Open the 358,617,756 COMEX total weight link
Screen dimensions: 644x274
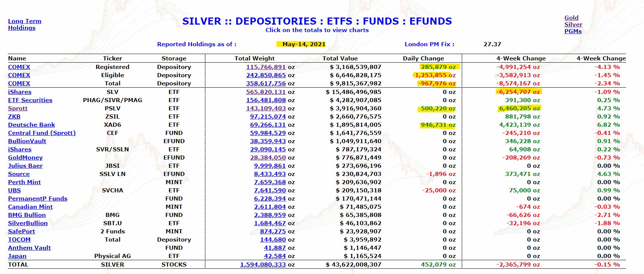[266, 83]
